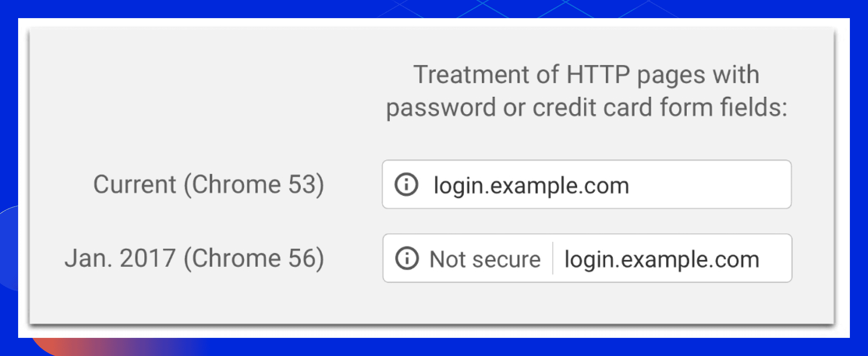Click the words credit card in heading
The image size is (868, 356).
(x=592, y=107)
